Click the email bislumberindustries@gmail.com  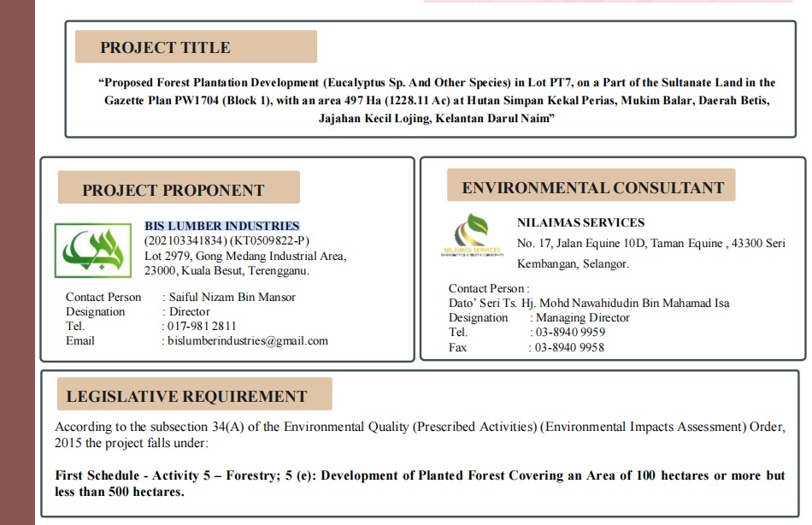point(248,340)
